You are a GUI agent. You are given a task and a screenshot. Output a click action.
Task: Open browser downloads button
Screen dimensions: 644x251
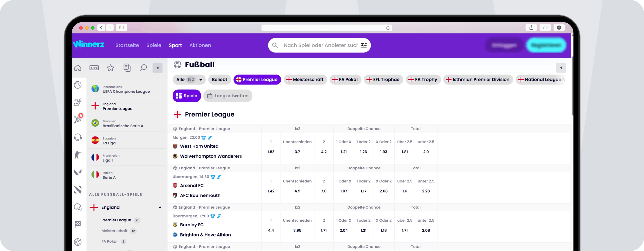click(x=559, y=28)
